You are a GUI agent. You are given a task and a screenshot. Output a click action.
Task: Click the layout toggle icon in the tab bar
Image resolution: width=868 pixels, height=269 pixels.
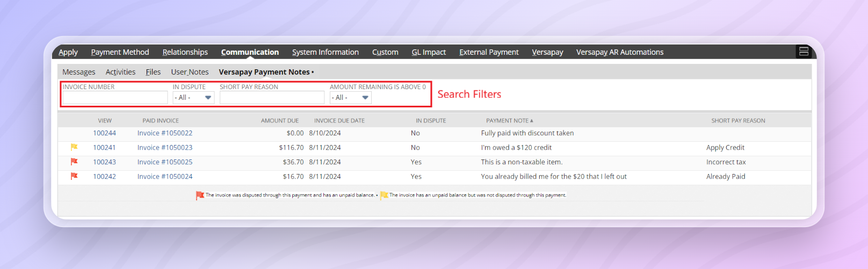click(804, 52)
